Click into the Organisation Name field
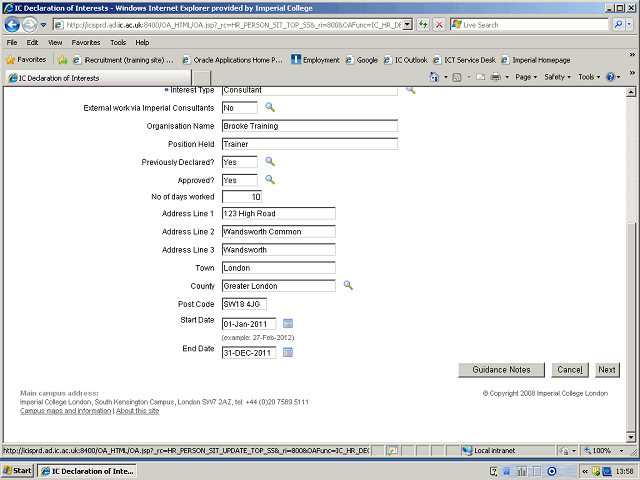640x480 pixels. click(310, 126)
